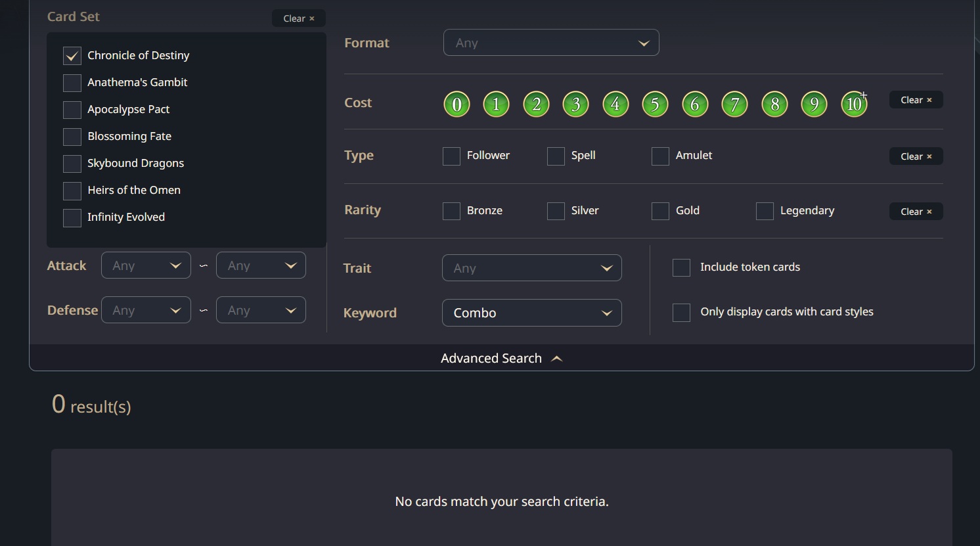Tick the Bronze rarity checkbox

[x=451, y=211]
